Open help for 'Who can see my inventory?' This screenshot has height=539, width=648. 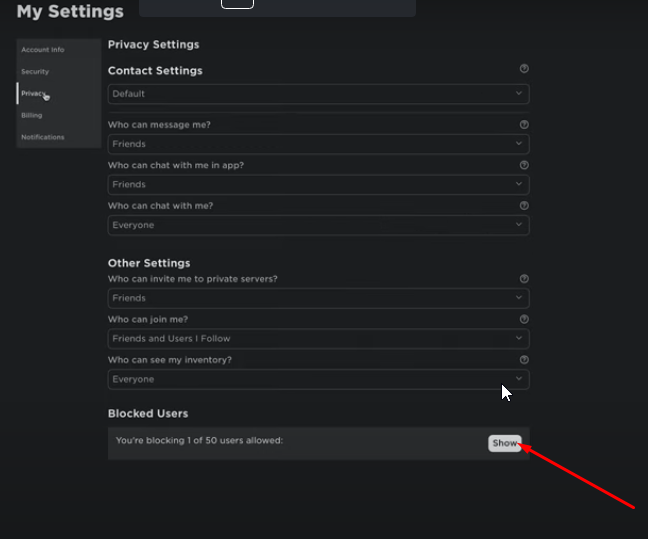(x=524, y=360)
